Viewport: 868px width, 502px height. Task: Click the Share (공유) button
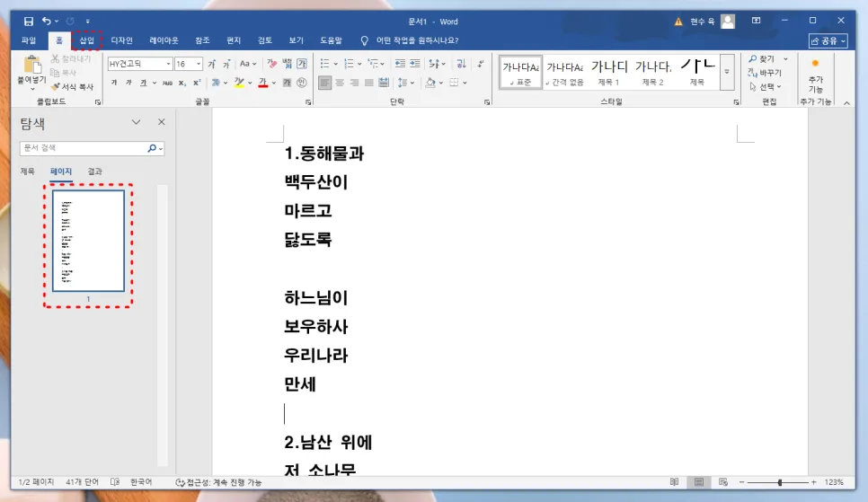coord(828,41)
